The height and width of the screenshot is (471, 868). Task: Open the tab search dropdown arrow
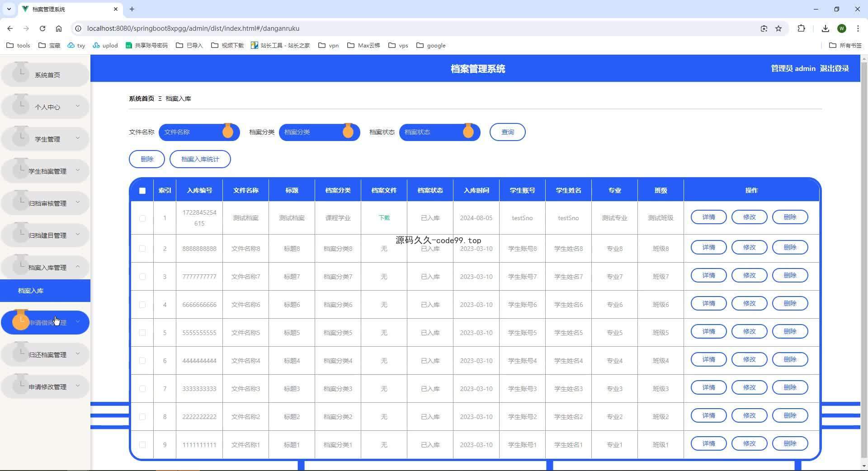click(x=9, y=9)
